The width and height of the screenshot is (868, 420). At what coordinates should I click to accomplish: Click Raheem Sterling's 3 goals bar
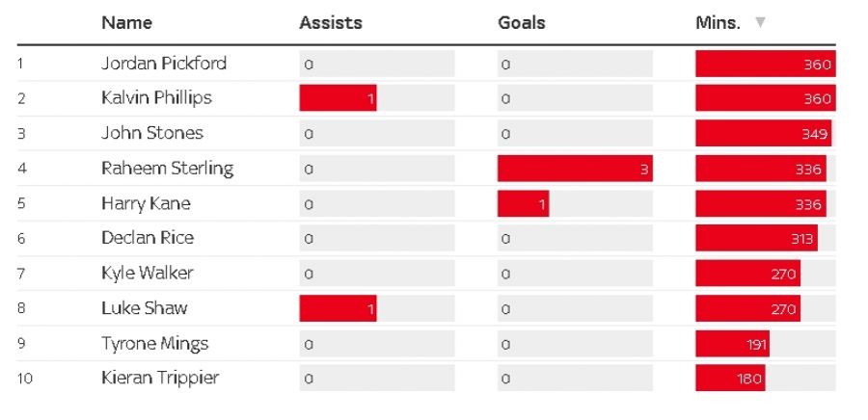(x=575, y=169)
